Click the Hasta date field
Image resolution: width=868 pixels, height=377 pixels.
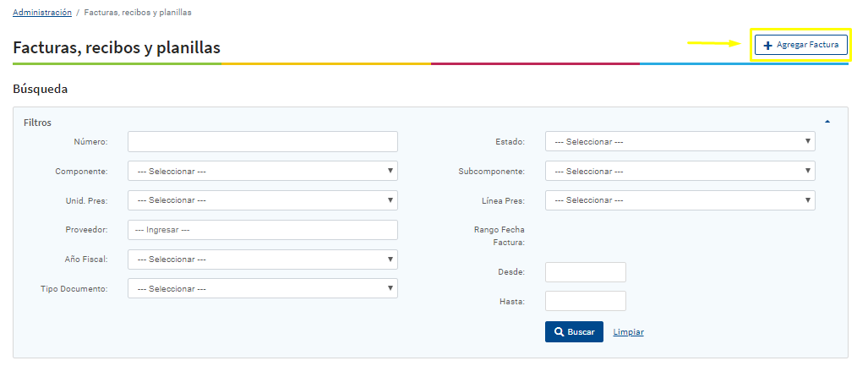585,301
